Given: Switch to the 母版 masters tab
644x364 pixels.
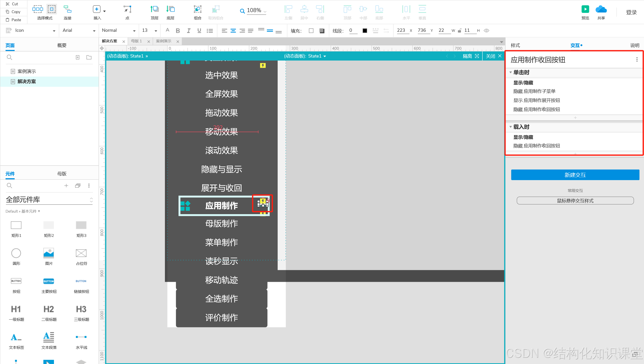Looking at the screenshot, I should coord(62,174).
